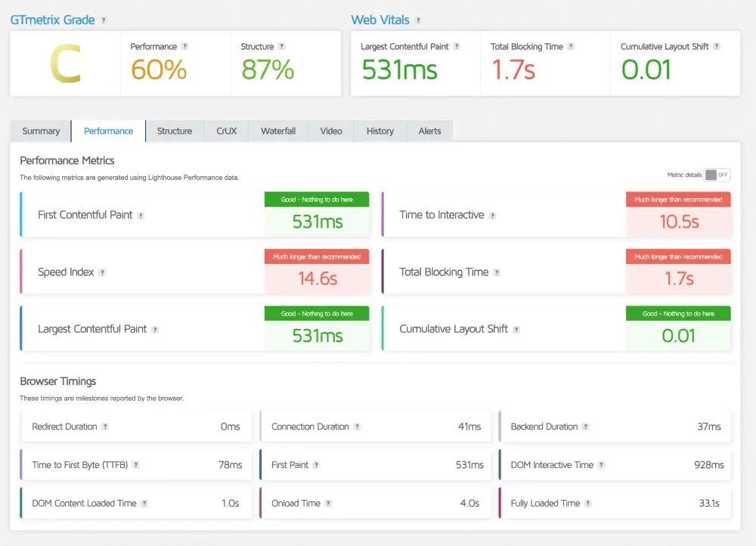
Task: Click the Performance score help icon
Action: pos(186,46)
